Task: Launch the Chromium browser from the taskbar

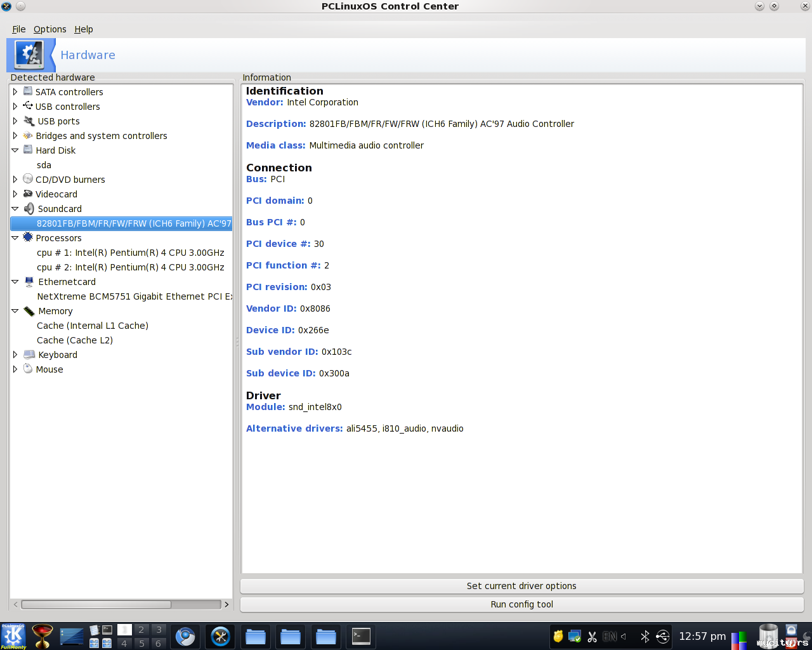Action: pyautogui.click(x=185, y=636)
